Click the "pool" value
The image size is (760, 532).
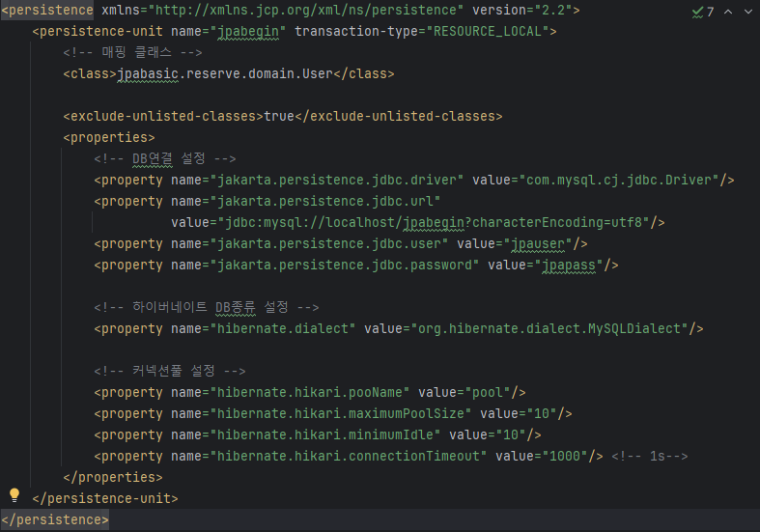[x=488, y=392]
